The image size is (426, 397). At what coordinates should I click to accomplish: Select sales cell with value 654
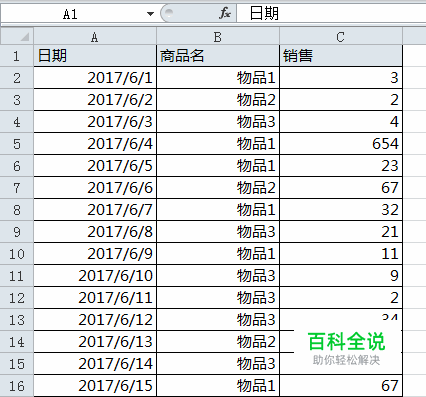click(341, 144)
